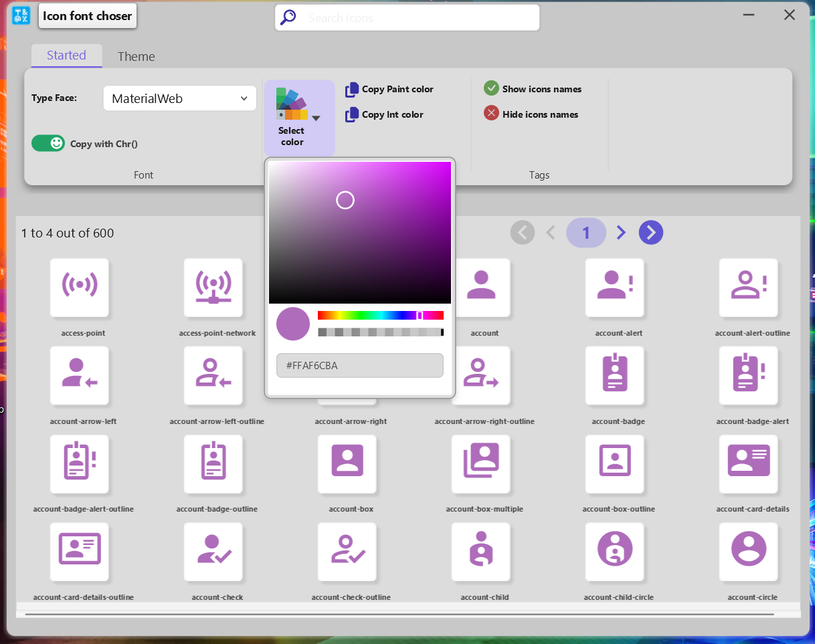The image size is (815, 644).
Task: Click the Icon font choser title
Action: click(x=88, y=15)
